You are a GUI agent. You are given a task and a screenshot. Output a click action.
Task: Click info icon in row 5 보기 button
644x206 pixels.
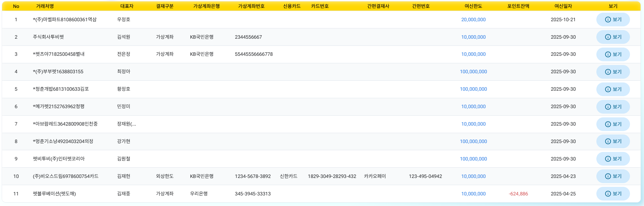(608, 89)
